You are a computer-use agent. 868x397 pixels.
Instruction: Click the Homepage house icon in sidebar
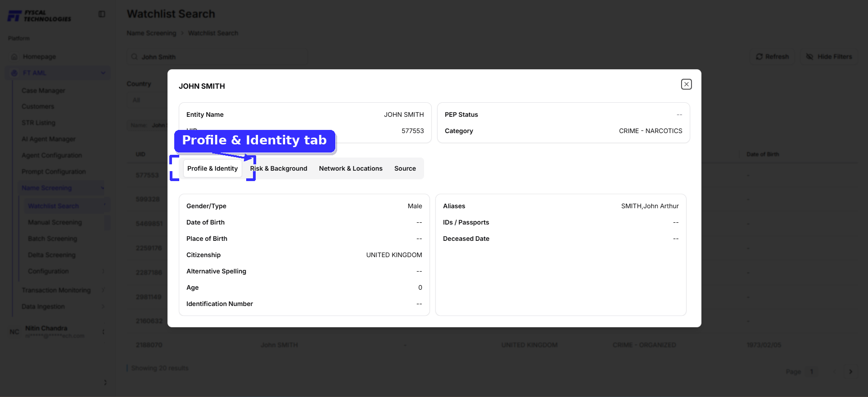[14, 57]
